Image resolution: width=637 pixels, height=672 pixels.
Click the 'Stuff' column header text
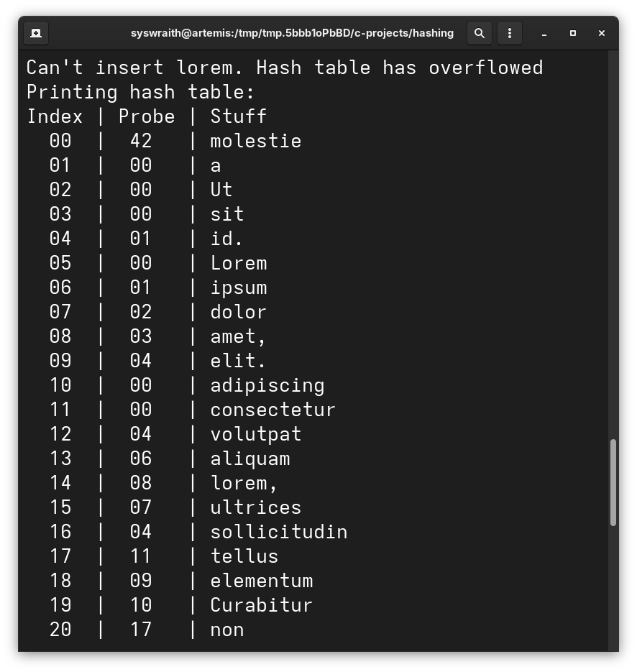pos(238,116)
